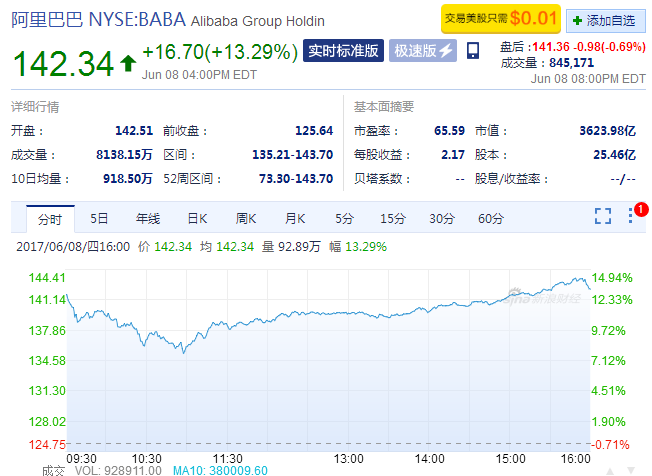Viewport: 652px width, 476px height.
Task: Show the 15分 interval chart
Action: [x=393, y=219]
